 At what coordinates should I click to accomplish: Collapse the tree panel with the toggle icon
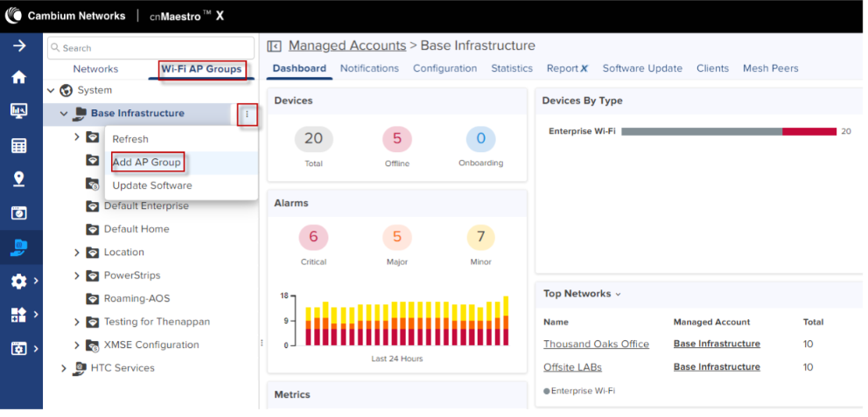tap(275, 46)
